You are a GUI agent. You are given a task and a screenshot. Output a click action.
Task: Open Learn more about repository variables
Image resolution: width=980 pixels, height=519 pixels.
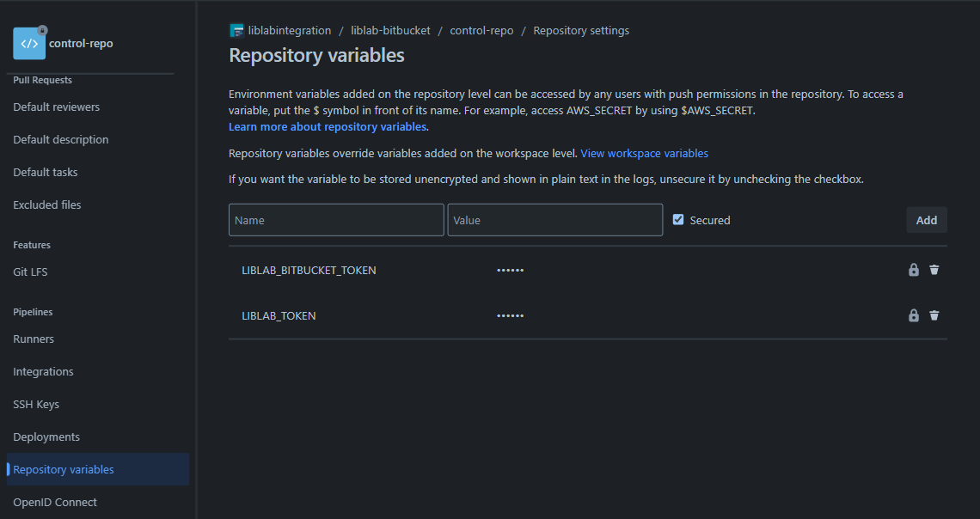point(327,126)
